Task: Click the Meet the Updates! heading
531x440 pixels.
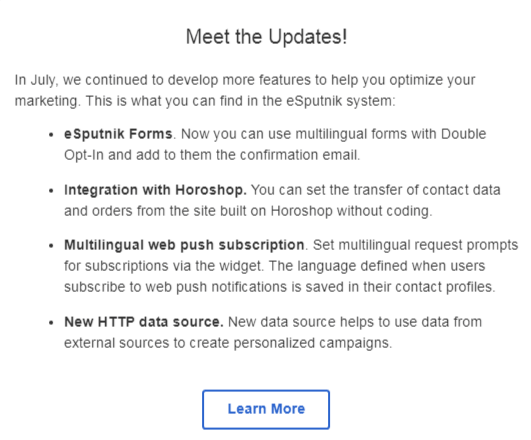Action: [x=267, y=37]
